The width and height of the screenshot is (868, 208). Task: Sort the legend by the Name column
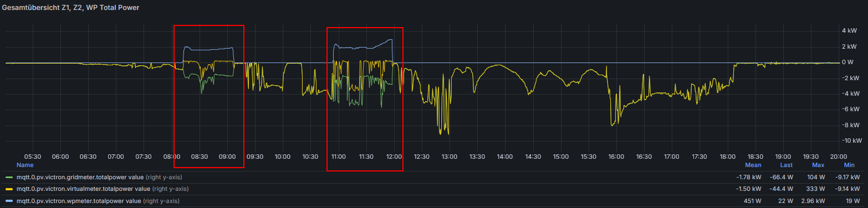point(25,165)
